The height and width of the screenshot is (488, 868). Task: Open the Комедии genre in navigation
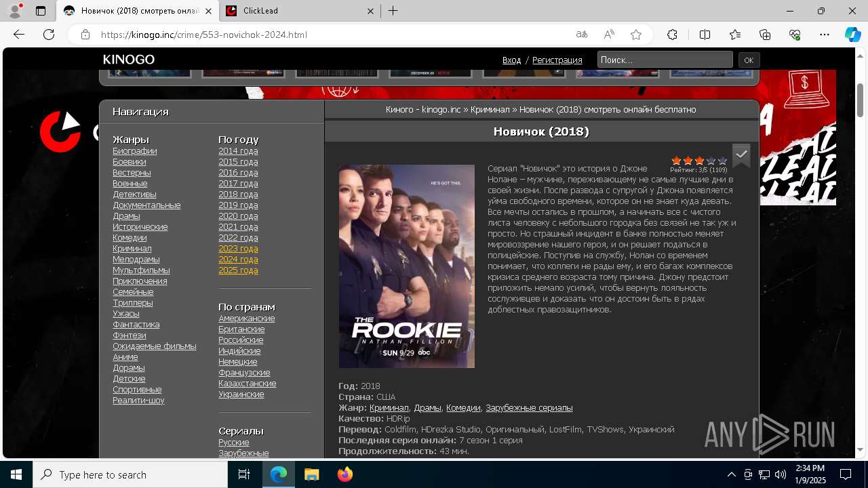click(x=130, y=238)
